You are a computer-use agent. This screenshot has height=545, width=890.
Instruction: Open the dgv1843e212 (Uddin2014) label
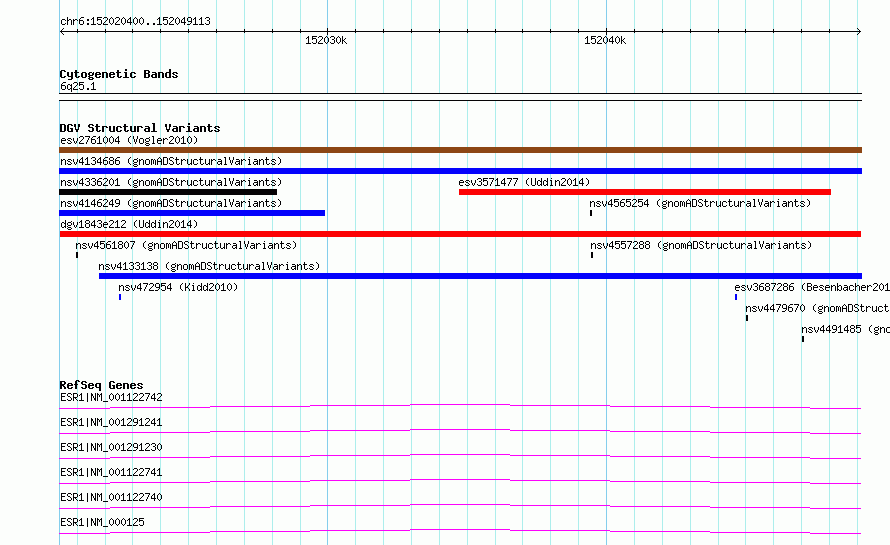pyautogui.click(x=129, y=224)
